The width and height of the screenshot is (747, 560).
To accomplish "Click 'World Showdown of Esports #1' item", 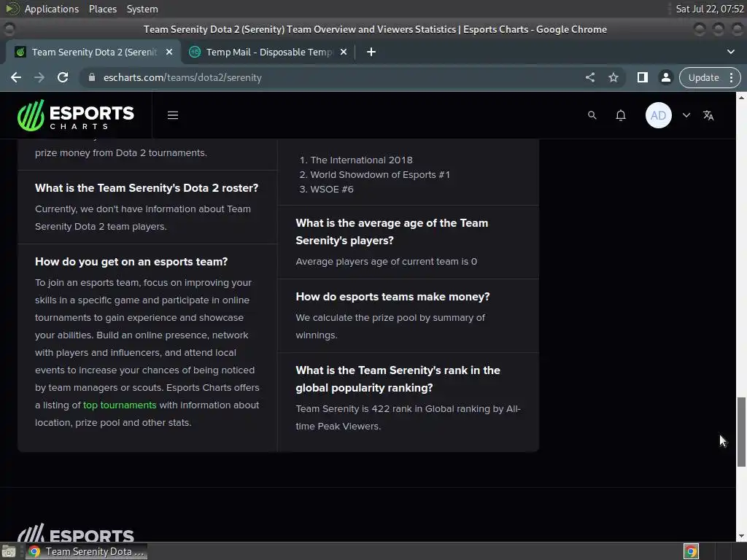I will pyautogui.click(x=379, y=175).
